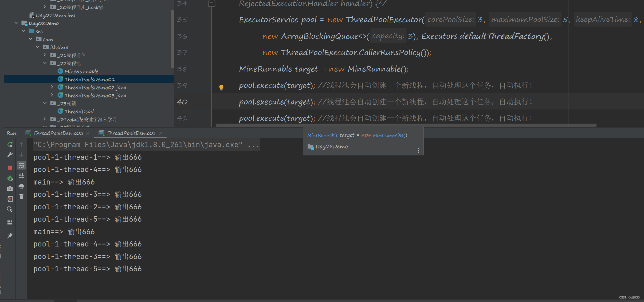This screenshot has width=644, height=302.
Task: Click the red exit arrow icon
Action: [x=10, y=199]
